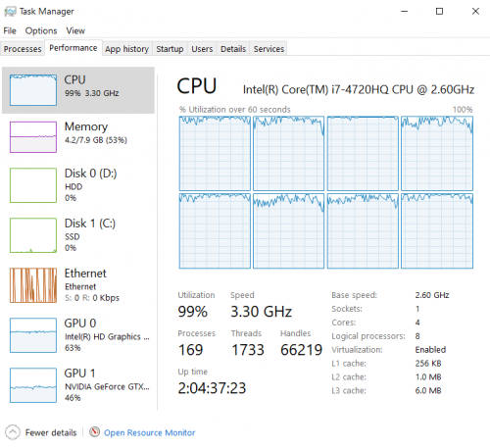490x448 pixels.
Task: Click the Up time value 2:04:37:23
Action: tap(212, 388)
